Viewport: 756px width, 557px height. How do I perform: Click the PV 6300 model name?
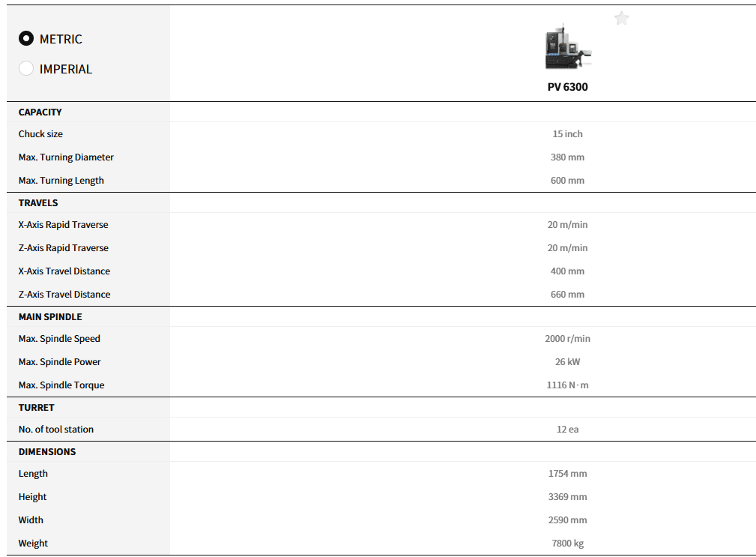coord(567,87)
